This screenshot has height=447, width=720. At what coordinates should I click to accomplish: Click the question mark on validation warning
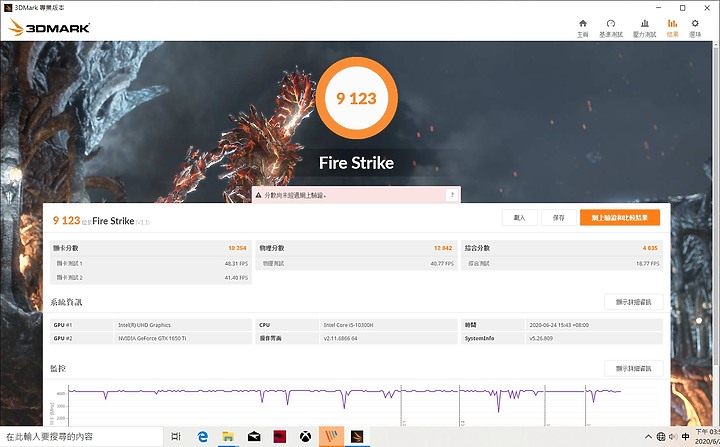(452, 195)
